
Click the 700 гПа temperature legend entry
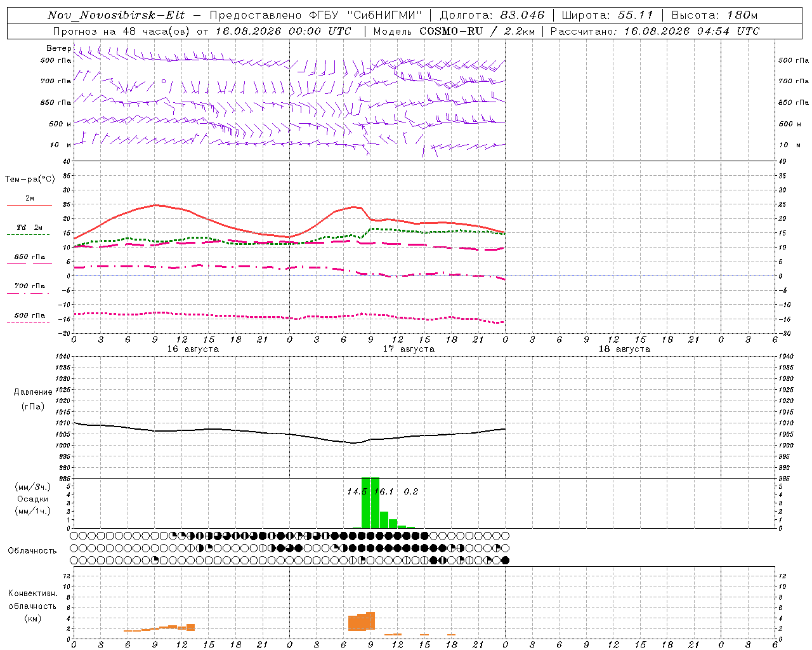[x=29, y=288]
